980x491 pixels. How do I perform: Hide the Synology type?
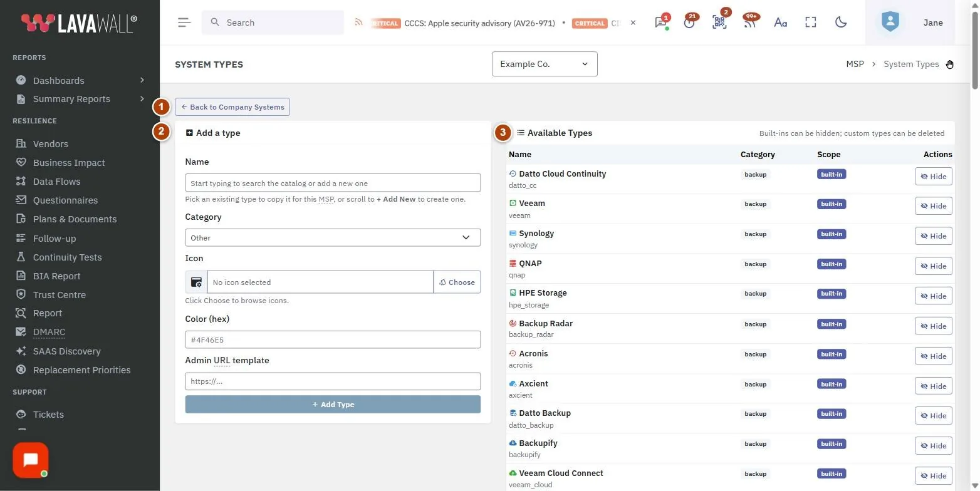click(x=933, y=236)
